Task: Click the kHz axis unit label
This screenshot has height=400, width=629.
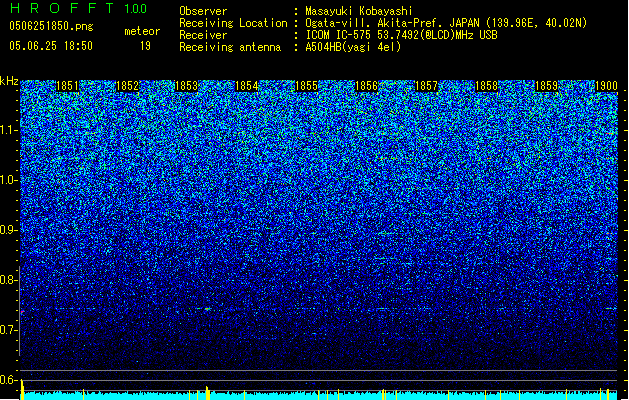Action: pos(9,81)
